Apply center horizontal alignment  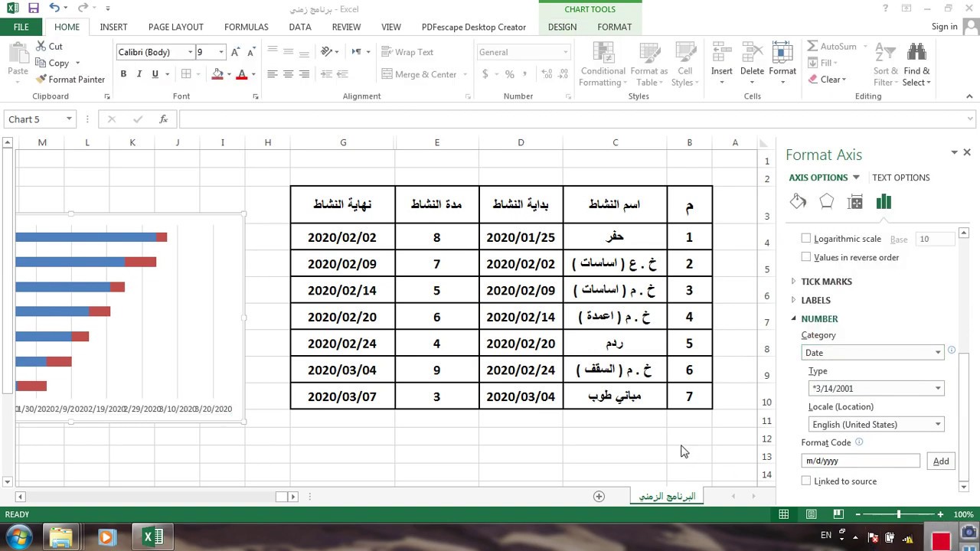[x=288, y=74]
